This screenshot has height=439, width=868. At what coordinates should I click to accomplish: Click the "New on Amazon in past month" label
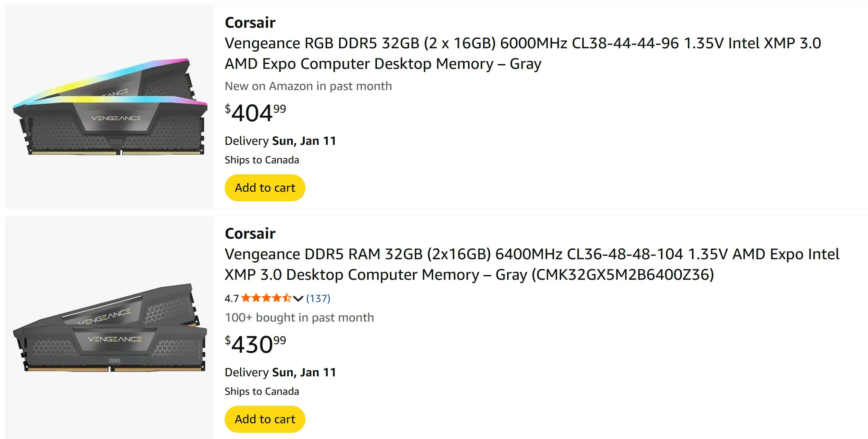coord(308,86)
